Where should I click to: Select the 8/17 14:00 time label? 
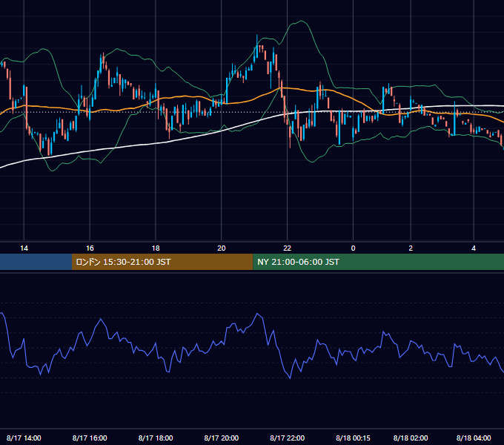[x=24, y=438]
